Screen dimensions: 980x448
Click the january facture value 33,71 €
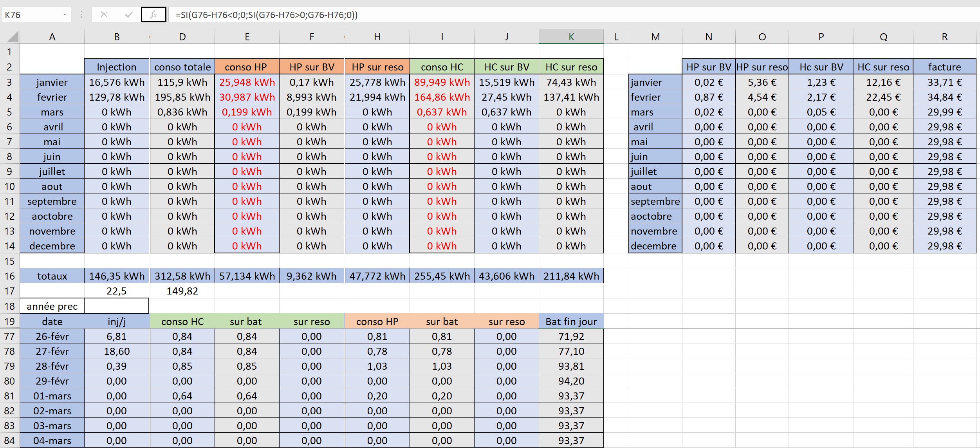[944, 82]
